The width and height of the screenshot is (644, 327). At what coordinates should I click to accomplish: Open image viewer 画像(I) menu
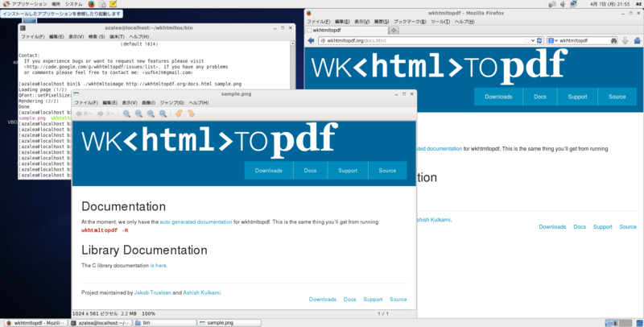(x=148, y=103)
